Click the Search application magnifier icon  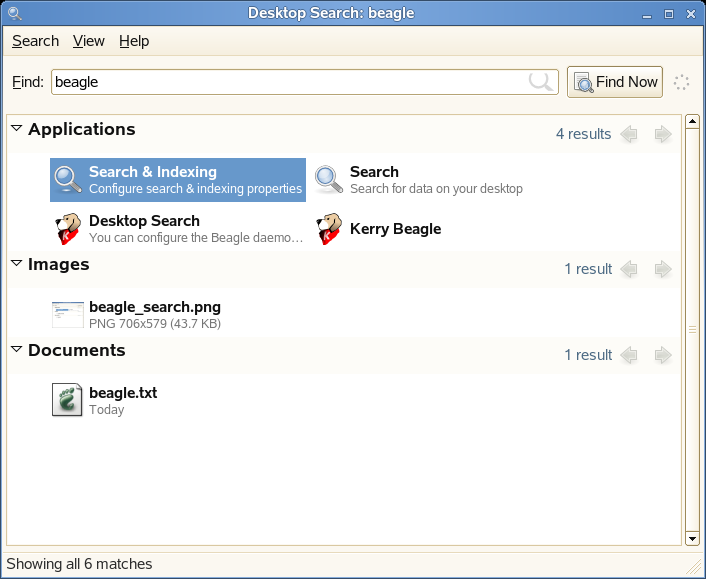[x=329, y=180]
